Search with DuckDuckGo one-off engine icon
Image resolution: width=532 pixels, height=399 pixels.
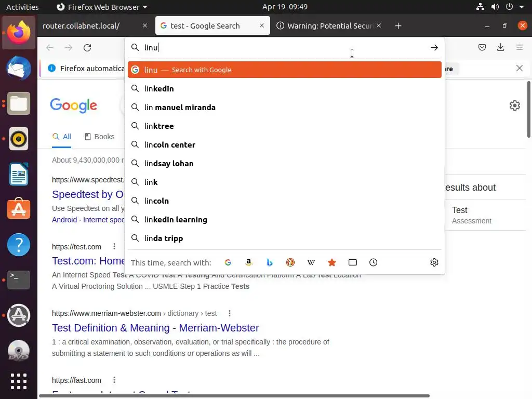pos(290,262)
